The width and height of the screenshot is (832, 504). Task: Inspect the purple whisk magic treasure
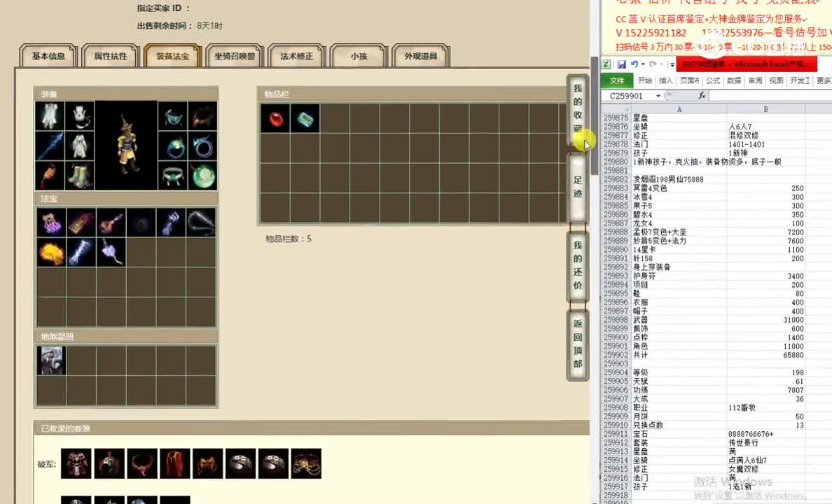pyautogui.click(x=111, y=252)
